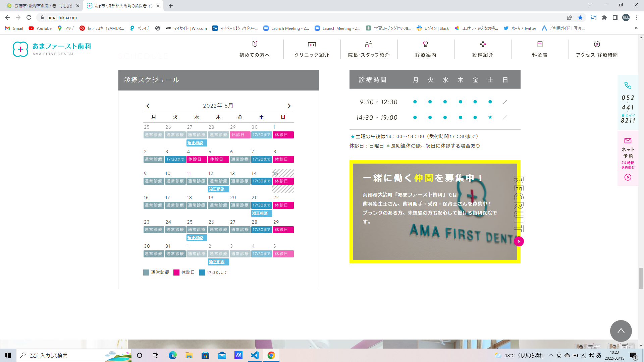Click the 設備紹介 equipment icon

[x=483, y=44]
